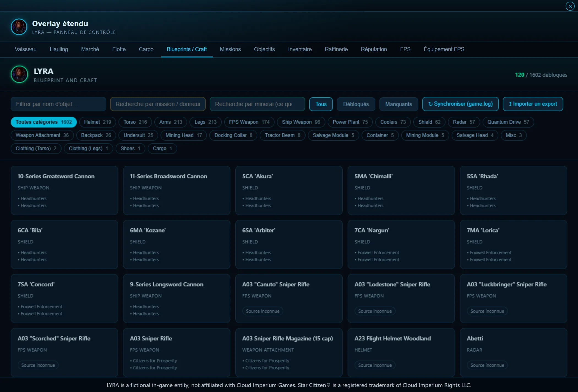Open the 5CA 'Akura' shield card
Image resolution: width=578 pixels, height=392 pixels.
click(x=289, y=190)
